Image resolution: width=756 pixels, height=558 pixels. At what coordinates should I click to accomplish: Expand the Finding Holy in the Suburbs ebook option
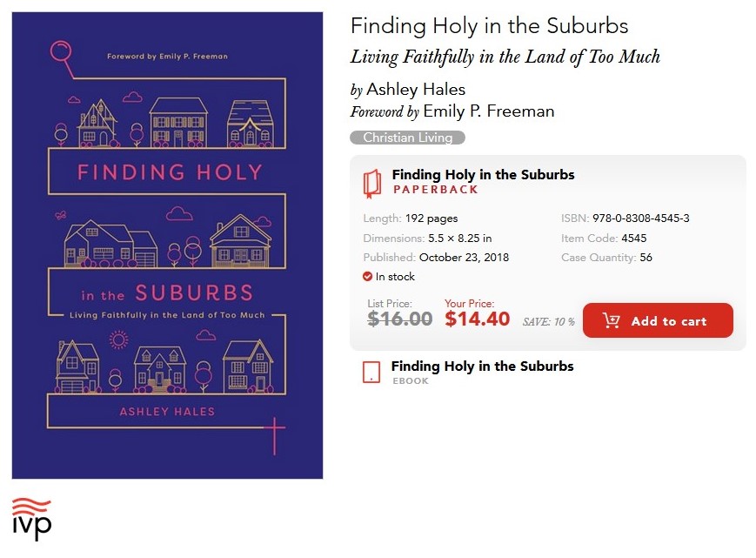[482, 366]
